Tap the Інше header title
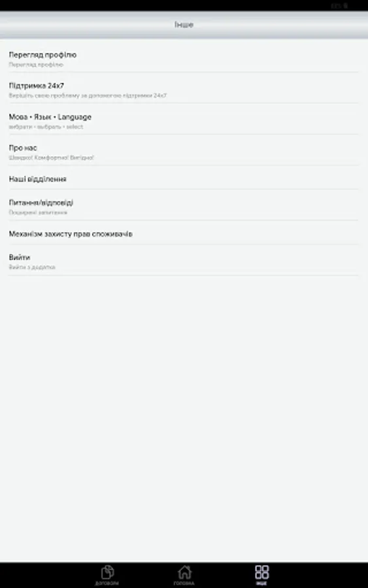The height and width of the screenshot is (588, 368). [x=184, y=25]
